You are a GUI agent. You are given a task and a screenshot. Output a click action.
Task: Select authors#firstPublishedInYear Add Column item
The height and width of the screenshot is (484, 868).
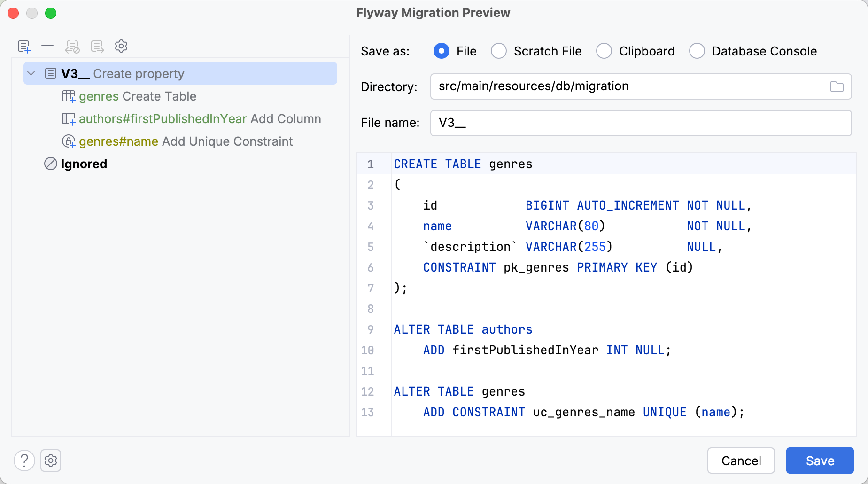coord(200,119)
